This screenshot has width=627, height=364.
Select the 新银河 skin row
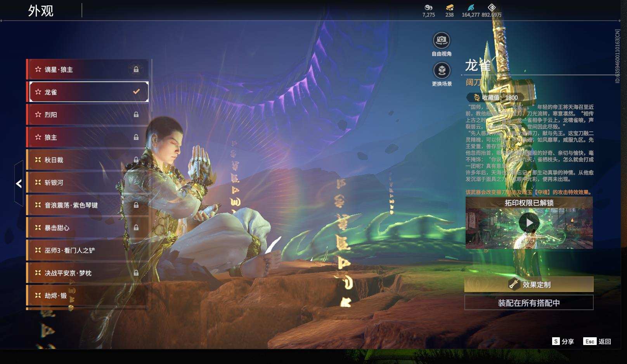pos(87,183)
